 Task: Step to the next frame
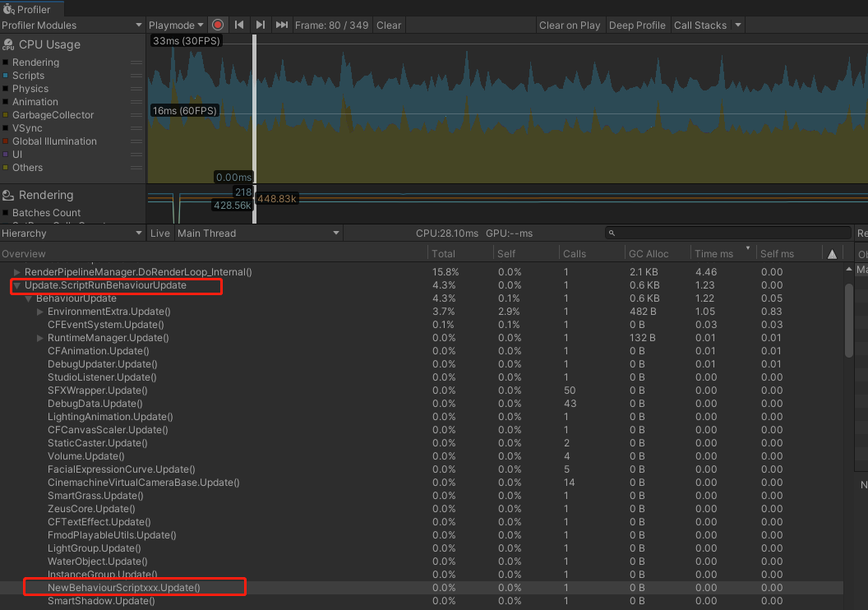[x=261, y=25]
